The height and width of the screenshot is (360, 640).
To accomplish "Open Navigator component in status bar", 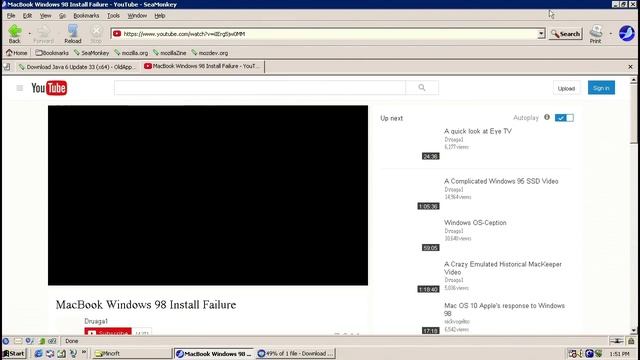I will tap(6, 341).
